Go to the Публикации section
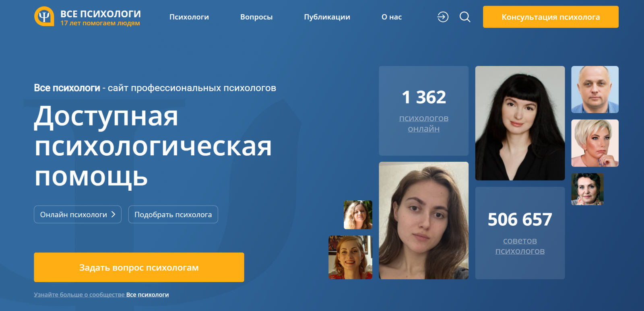This screenshot has height=311, width=644. pos(327,17)
